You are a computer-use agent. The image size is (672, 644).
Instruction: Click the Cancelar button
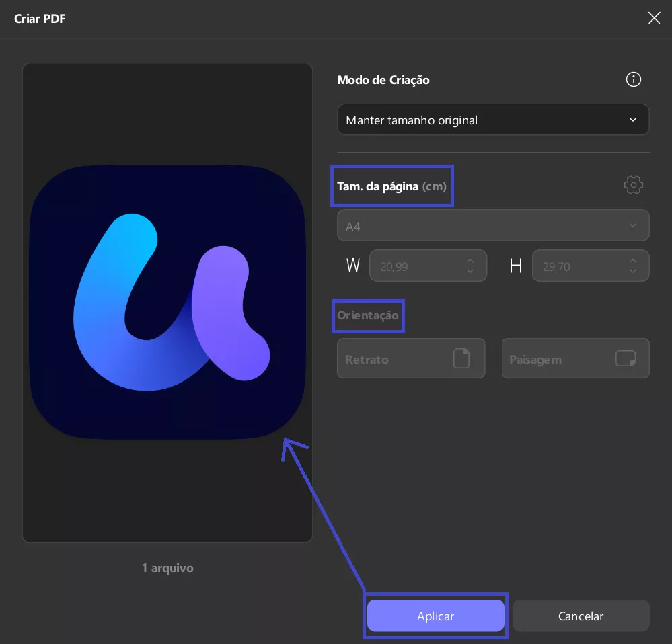[x=581, y=616]
